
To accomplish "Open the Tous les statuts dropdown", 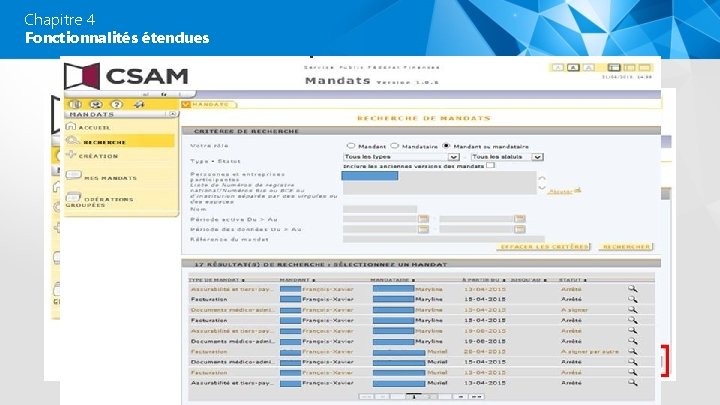I will coord(507,157).
